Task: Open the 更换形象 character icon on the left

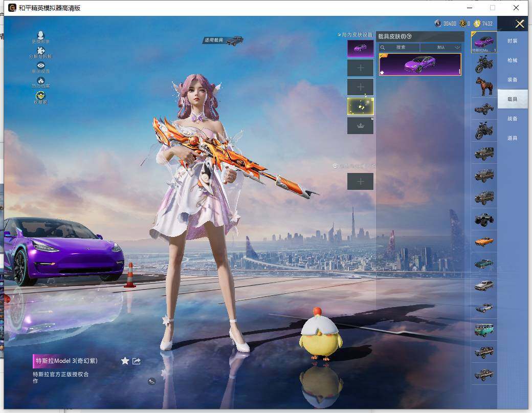Action: point(41,35)
